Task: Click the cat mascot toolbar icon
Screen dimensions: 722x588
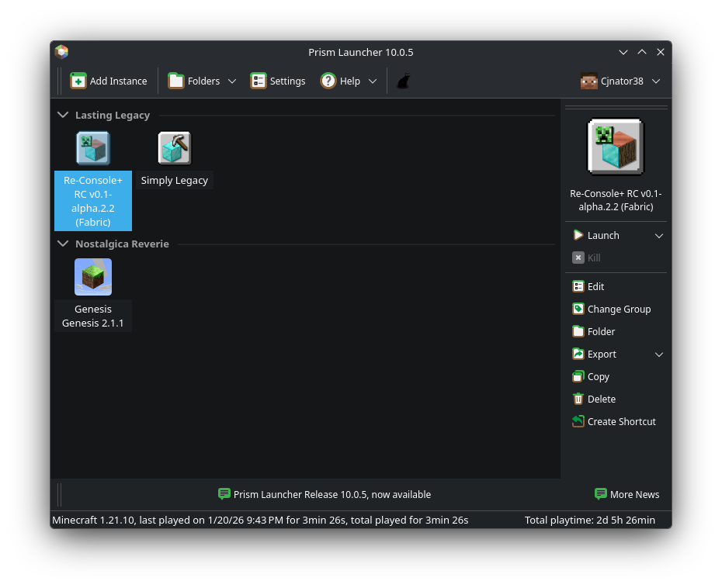Action: click(402, 80)
